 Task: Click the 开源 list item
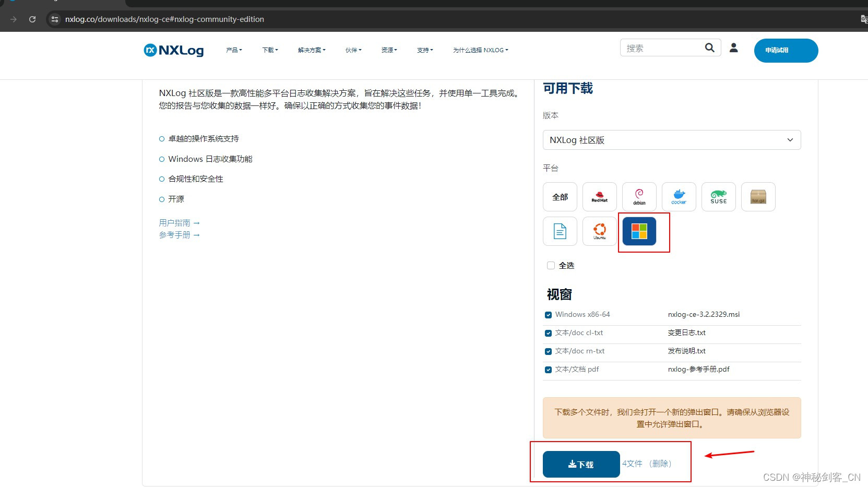pos(176,199)
